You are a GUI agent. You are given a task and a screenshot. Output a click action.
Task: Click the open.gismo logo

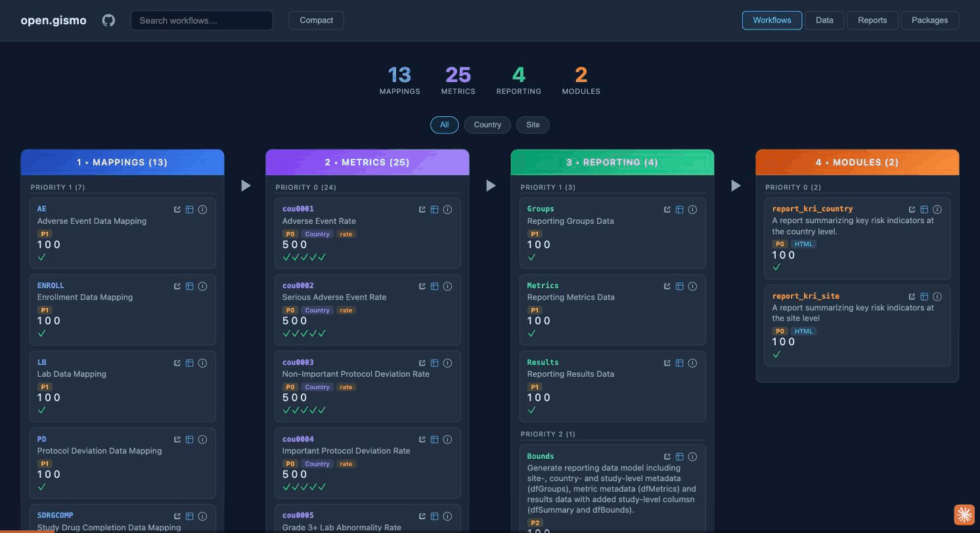(54, 20)
